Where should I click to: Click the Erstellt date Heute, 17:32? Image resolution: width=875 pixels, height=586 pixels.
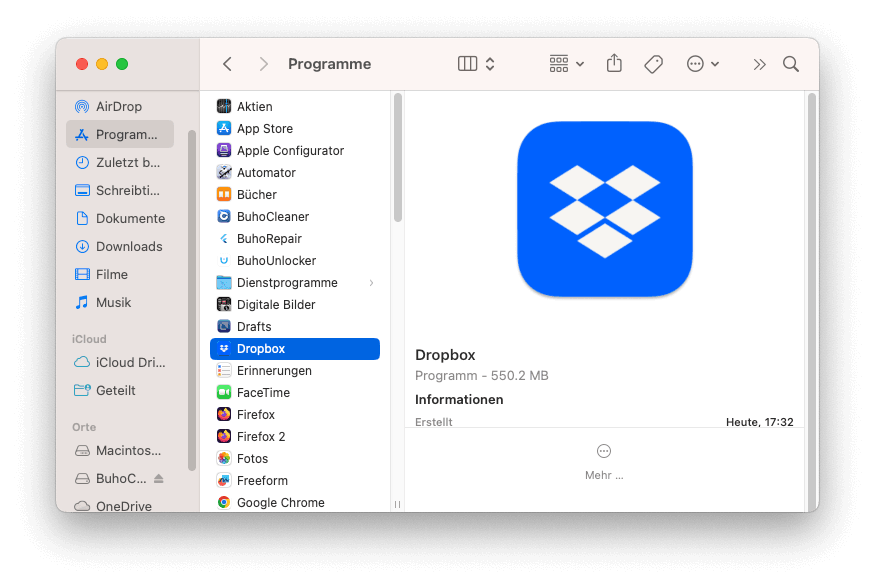[x=759, y=422]
